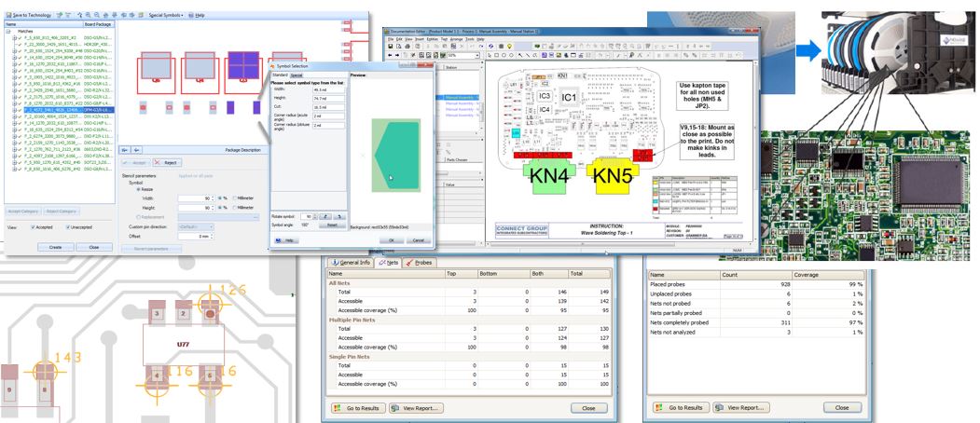Click the Help icon in the top toolbar
The height and width of the screenshot is (423, 980).
pos(192,16)
